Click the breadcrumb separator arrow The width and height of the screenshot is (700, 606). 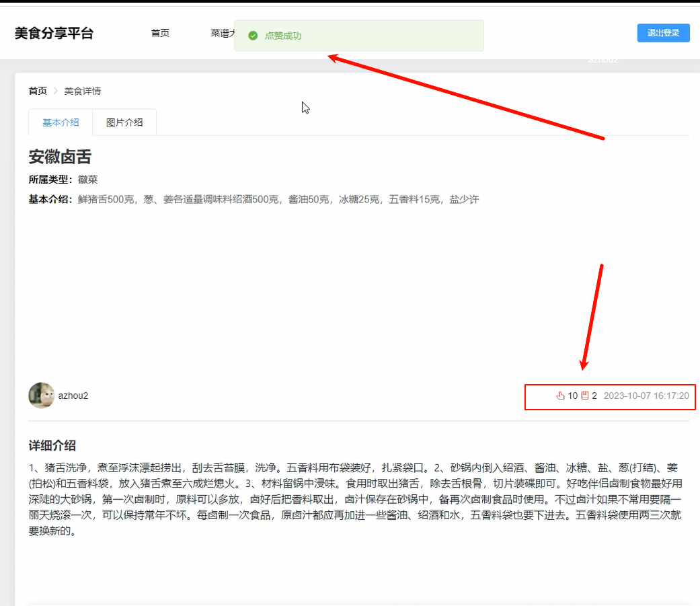pyautogui.click(x=56, y=91)
